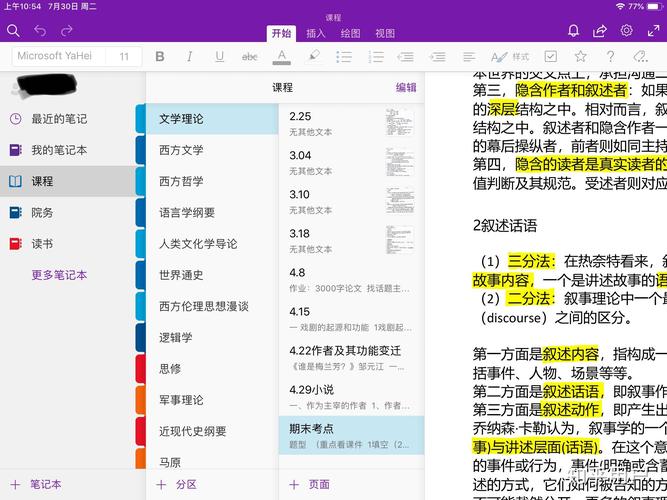Tap 编辑 to edit sections

pyautogui.click(x=406, y=87)
